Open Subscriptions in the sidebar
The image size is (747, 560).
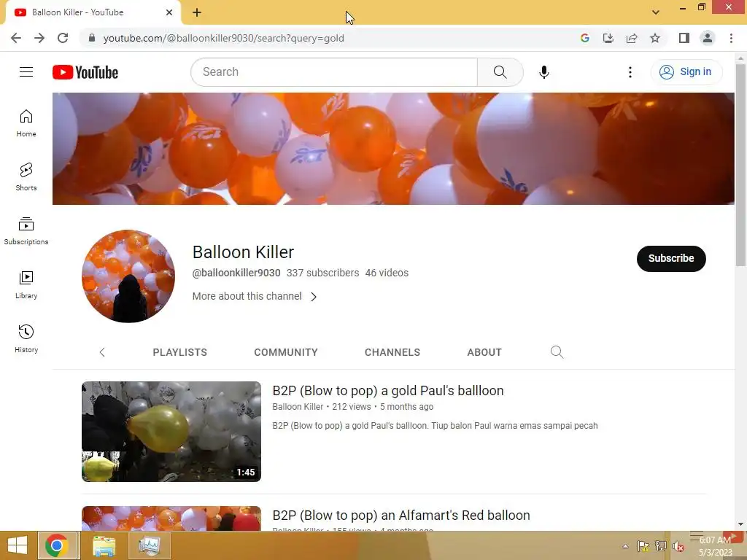coord(26,231)
